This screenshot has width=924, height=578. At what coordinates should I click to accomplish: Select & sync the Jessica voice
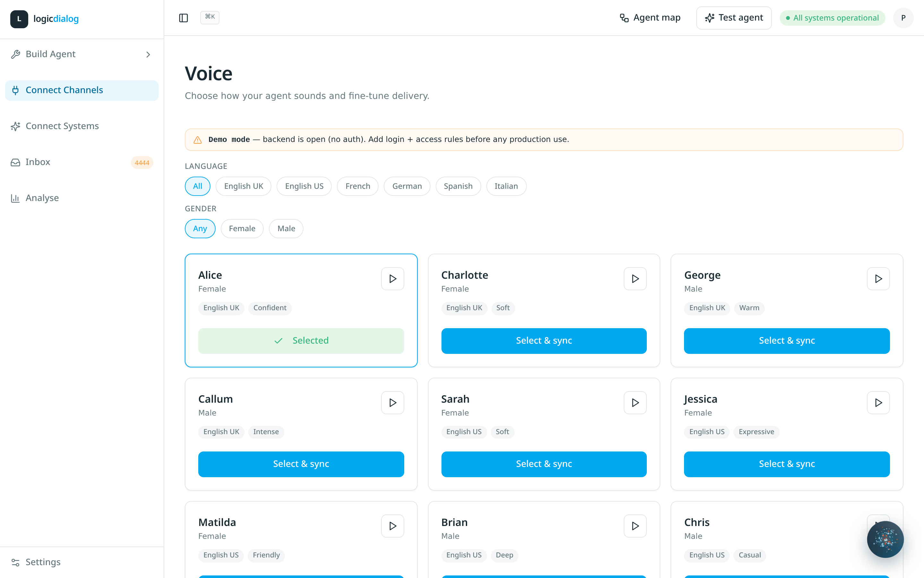click(787, 464)
